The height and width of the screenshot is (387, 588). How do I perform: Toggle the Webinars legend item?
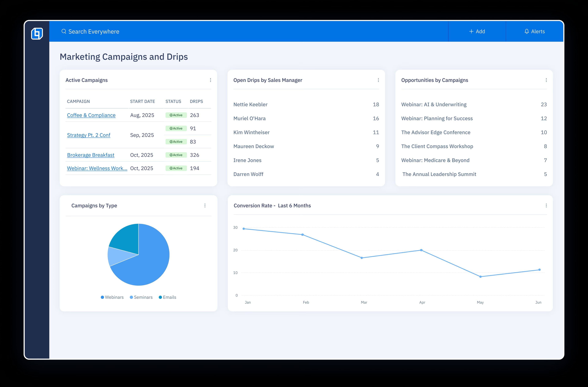(x=112, y=297)
